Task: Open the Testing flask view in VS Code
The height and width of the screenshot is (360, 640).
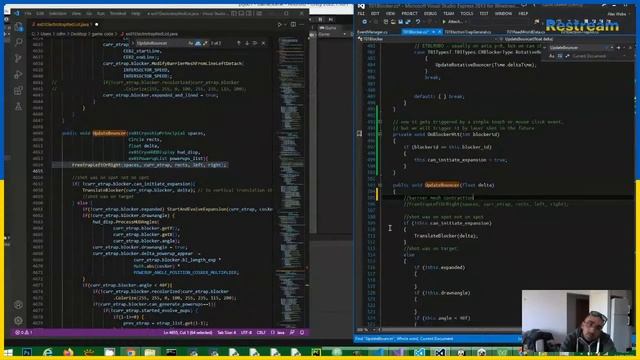Action: [x=18, y=107]
